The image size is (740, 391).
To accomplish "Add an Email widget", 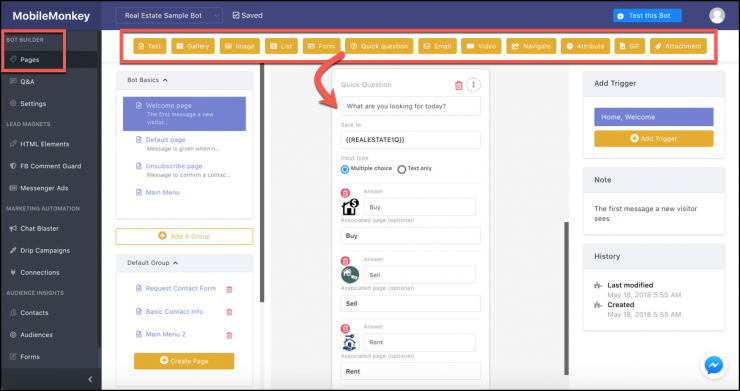I will (x=437, y=46).
